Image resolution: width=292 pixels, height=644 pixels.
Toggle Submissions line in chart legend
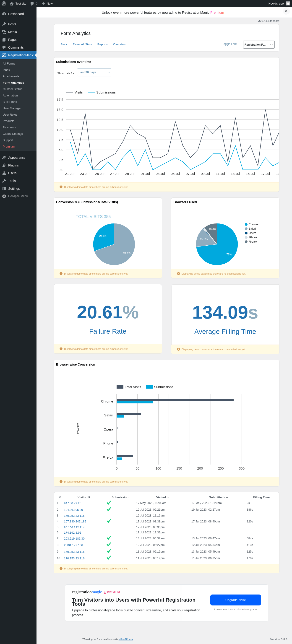coord(102,92)
